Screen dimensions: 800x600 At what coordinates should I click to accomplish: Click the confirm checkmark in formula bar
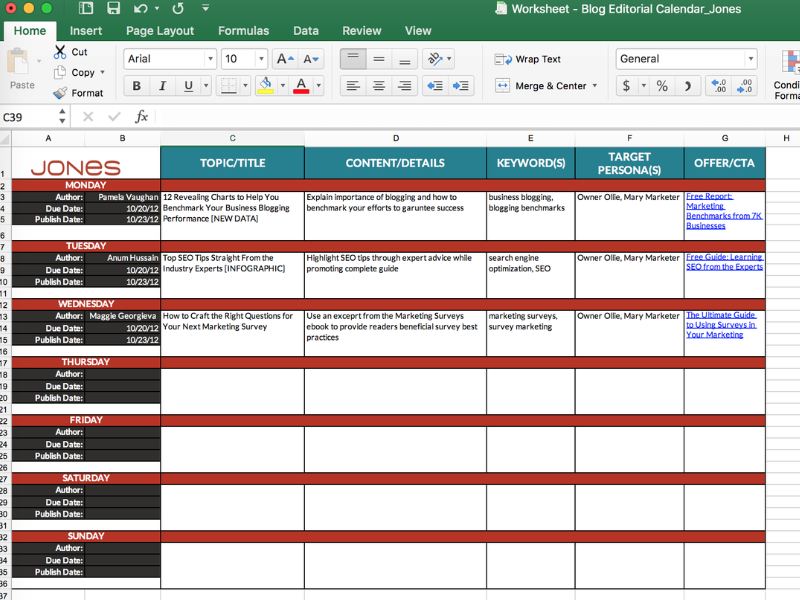tap(114, 117)
